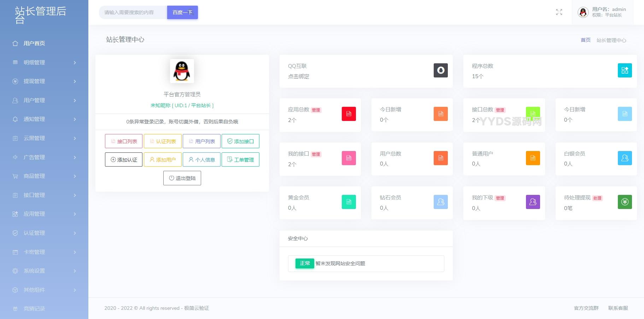Click the QQ互联 penguin bind icon
The height and width of the screenshot is (319, 644).
[x=440, y=70]
